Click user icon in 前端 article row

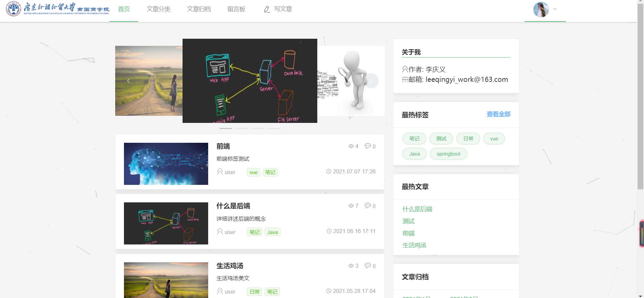click(x=220, y=172)
